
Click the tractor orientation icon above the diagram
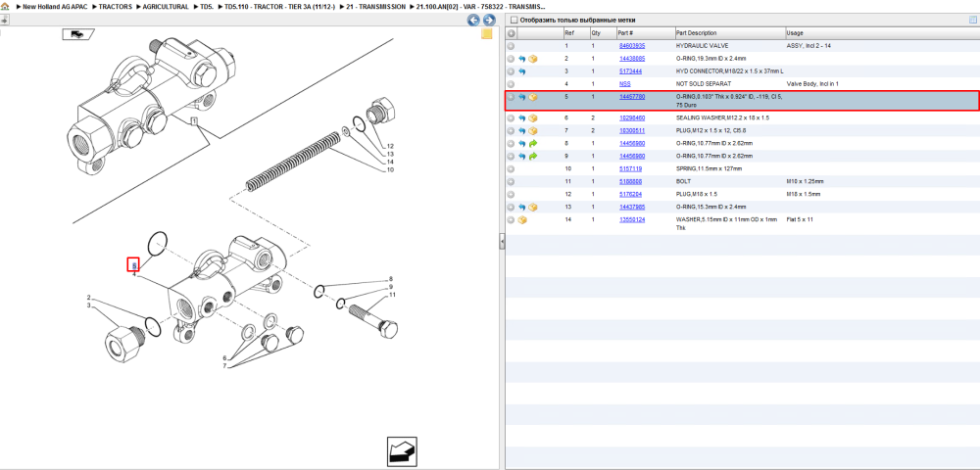(x=78, y=34)
